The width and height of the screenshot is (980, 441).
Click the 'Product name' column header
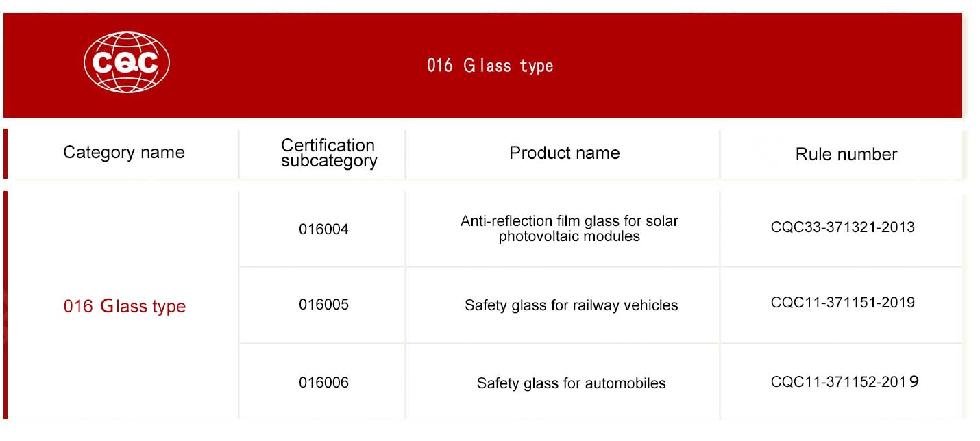pos(564,153)
